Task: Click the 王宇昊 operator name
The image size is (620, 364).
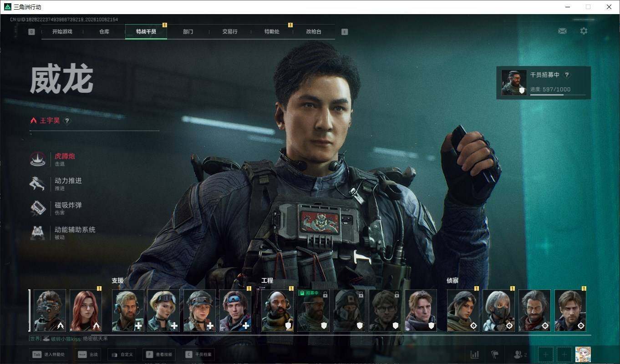Action: [x=50, y=121]
